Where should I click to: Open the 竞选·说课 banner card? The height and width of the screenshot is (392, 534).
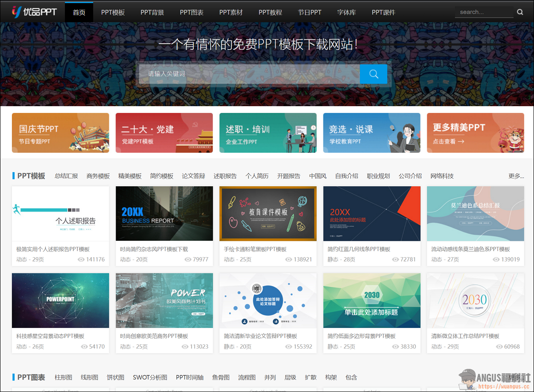point(372,133)
